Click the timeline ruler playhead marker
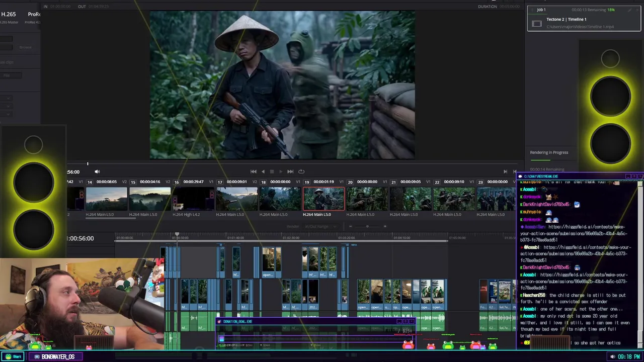Image resolution: width=644 pixels, height=362 pixels. click(177, 235)
